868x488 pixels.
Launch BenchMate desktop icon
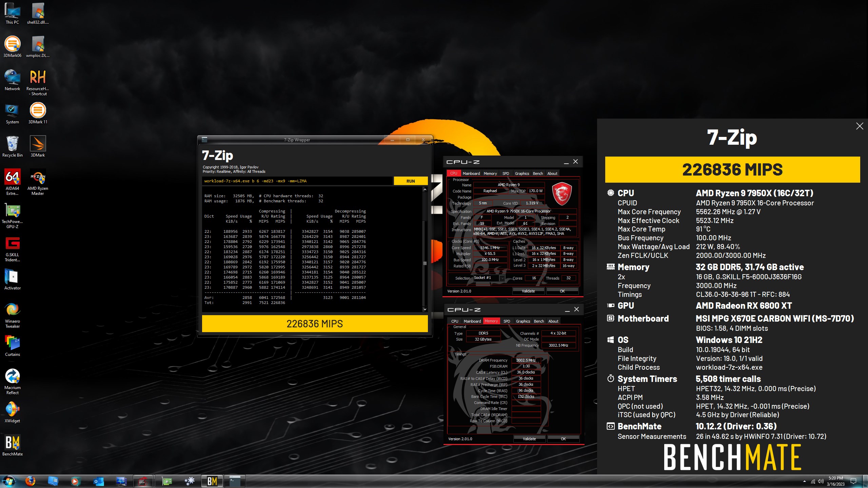12,445
